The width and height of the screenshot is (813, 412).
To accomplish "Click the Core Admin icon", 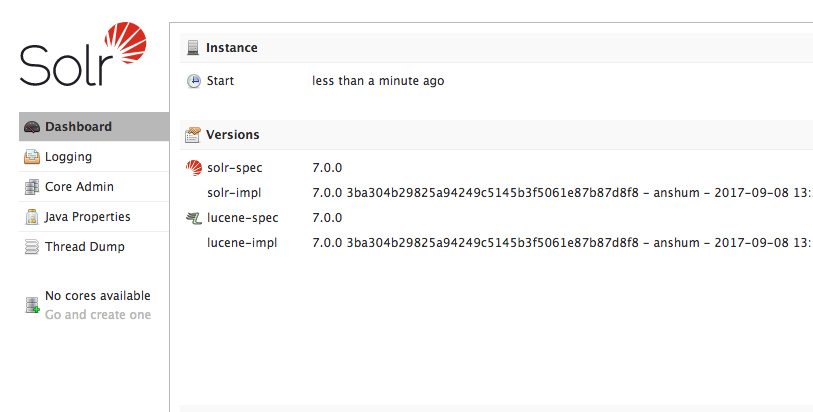I will [32, 187].
